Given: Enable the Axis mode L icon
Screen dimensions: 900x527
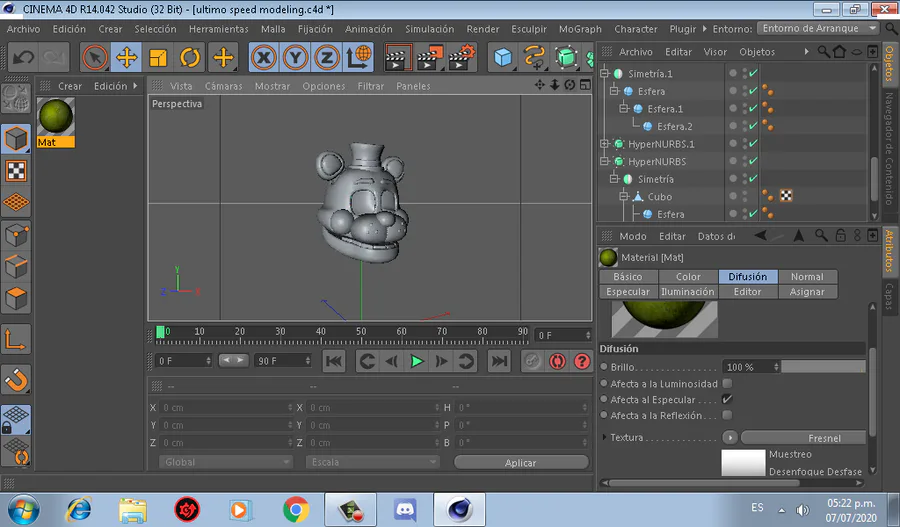Looking at the screenshot, I should coord(16,339).
